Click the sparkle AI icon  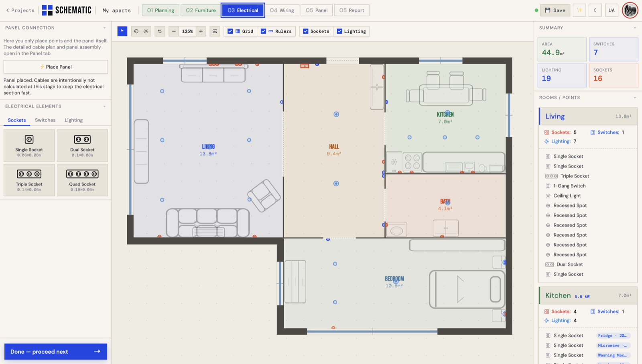coord(579,10)
